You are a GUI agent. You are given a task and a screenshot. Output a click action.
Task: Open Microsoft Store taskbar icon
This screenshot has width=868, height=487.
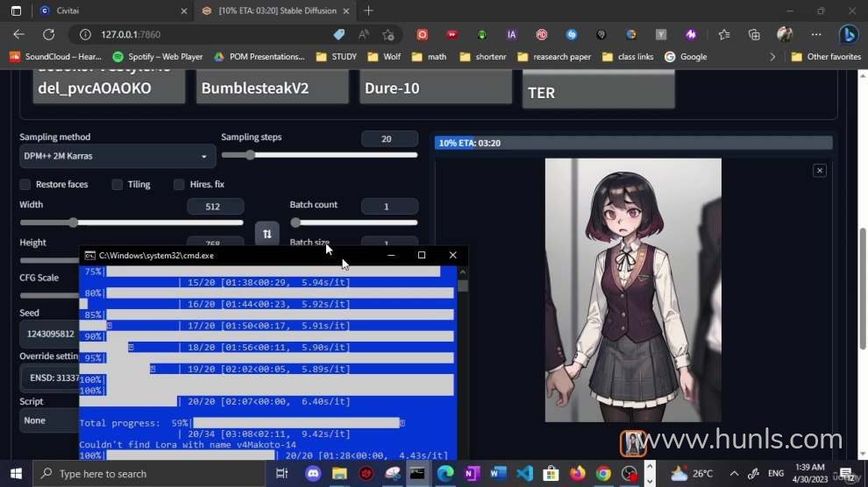pos(551,474)
